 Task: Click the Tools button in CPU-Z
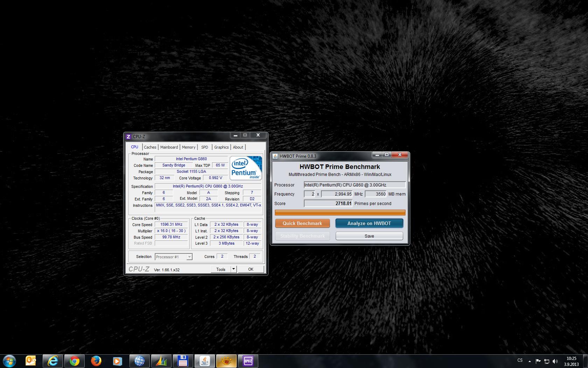221,269
